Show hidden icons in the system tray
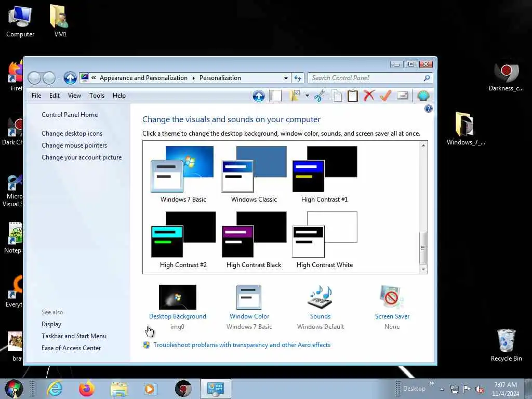 pyautogui.click(x=442, y=390)
